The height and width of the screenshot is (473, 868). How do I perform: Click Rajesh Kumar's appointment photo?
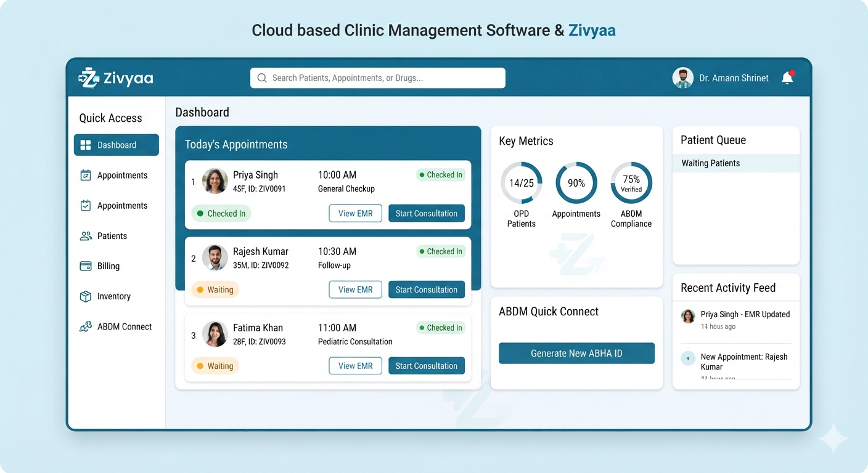pos(215,257)
